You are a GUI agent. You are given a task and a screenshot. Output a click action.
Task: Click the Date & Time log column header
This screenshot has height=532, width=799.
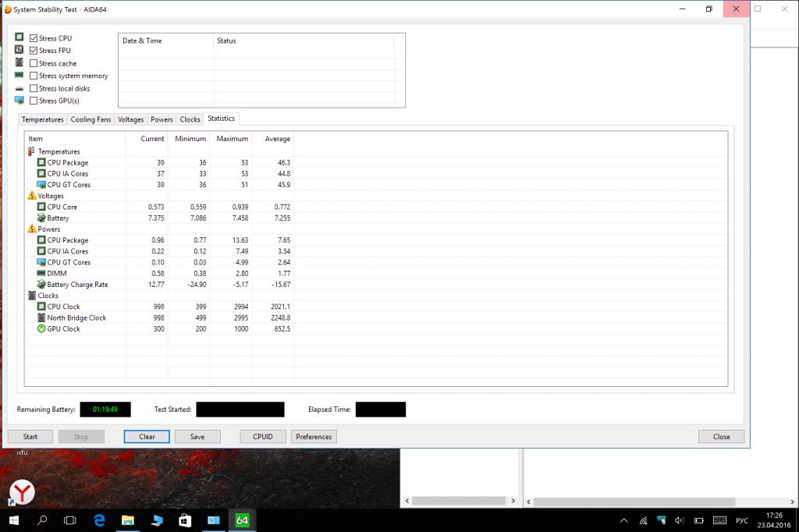coord(166,41)
